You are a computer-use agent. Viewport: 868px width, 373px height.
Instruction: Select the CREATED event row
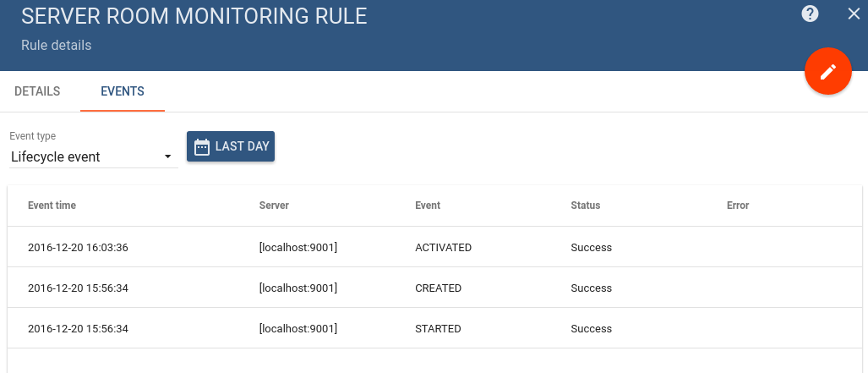[x=434, y=288]
